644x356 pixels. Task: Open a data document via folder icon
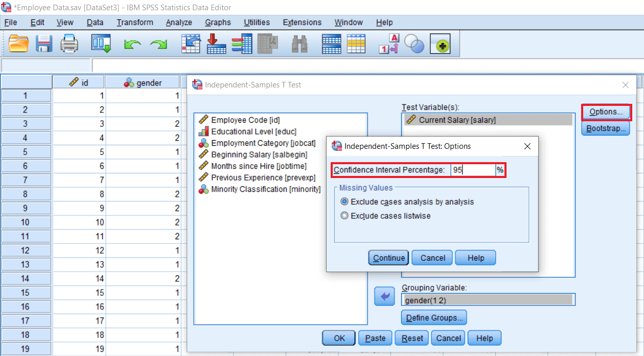coord(18,44)
